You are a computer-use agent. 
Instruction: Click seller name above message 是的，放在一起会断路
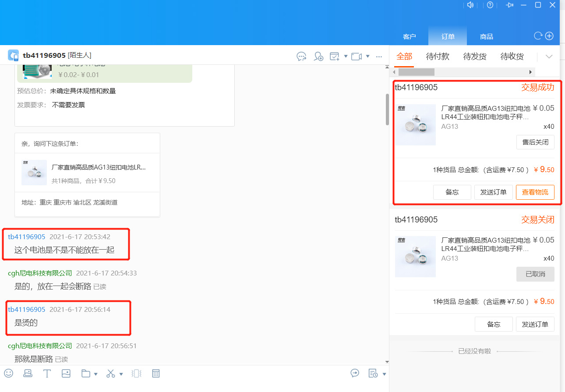pos(40,273)
